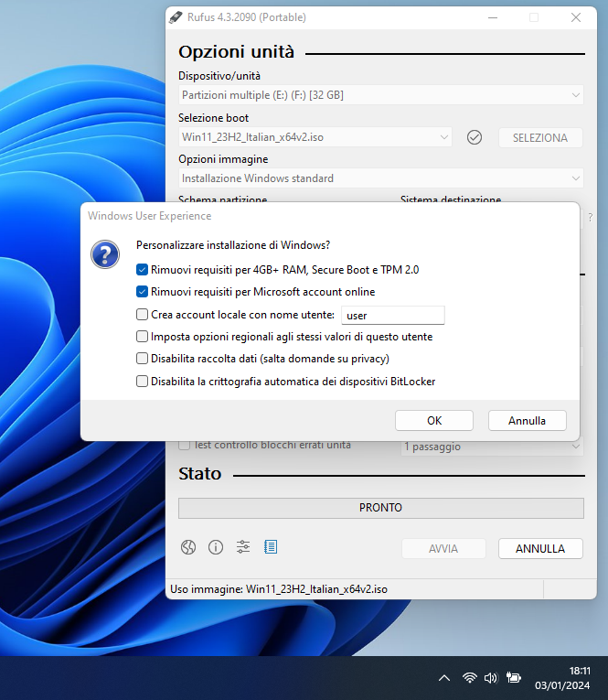The width and height of the screenshot is (608, 700).
Task: Click the ANNULLA button in Rufus
Action: coord(540,549)
